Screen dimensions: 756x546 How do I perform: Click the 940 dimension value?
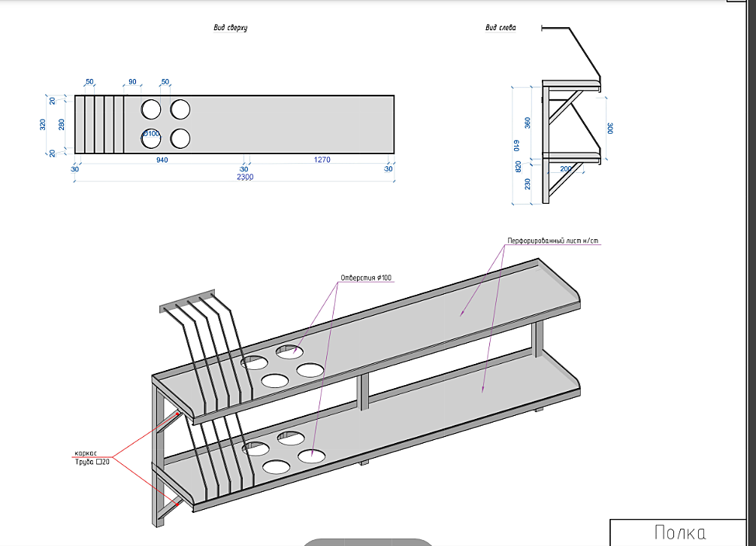[x=162, y=159]
